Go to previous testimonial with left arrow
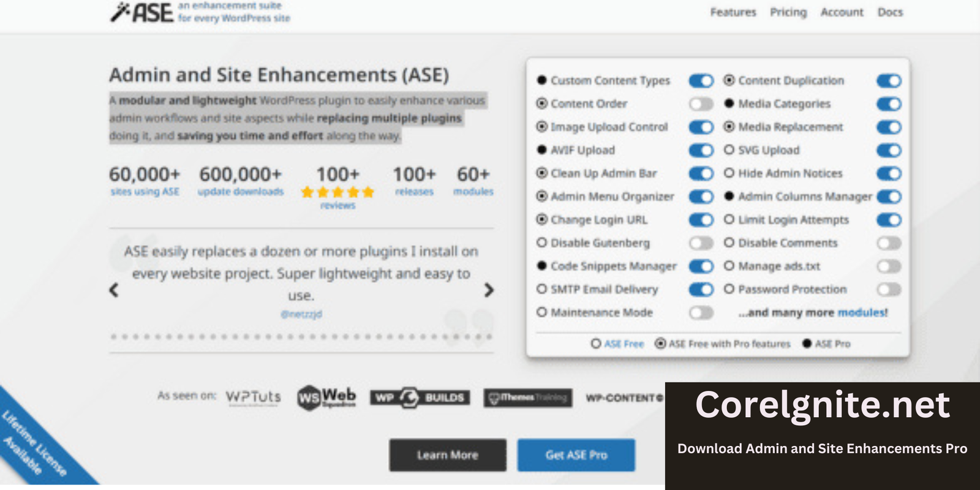The image size is (980, 490). (x=114, y=290)
